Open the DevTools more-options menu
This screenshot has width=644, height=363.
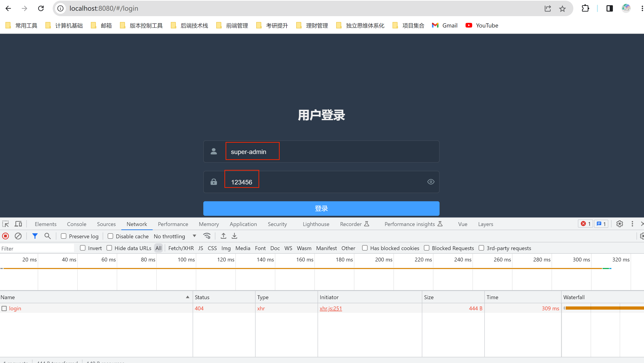tap(632, 224)
